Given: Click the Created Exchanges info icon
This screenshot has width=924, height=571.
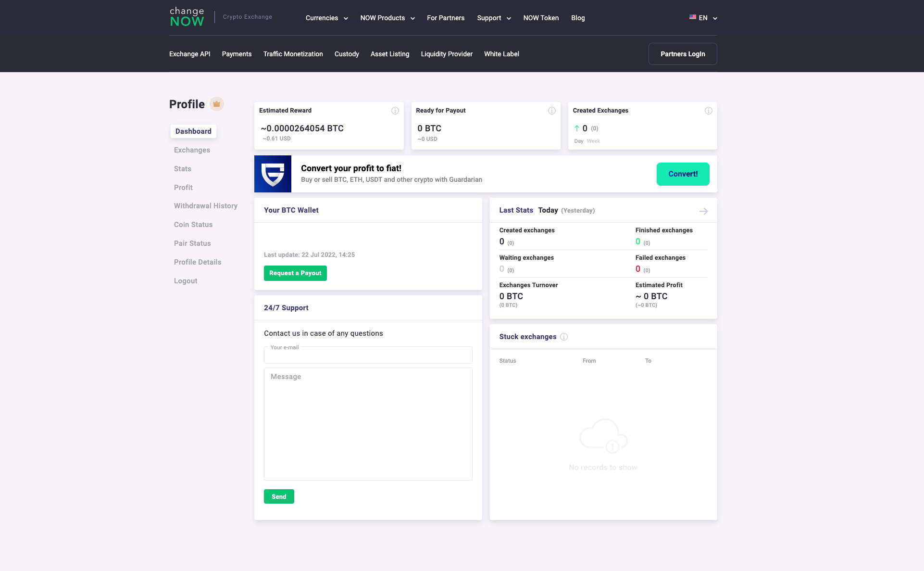Looking at the screenshot, I should (709, 111).
